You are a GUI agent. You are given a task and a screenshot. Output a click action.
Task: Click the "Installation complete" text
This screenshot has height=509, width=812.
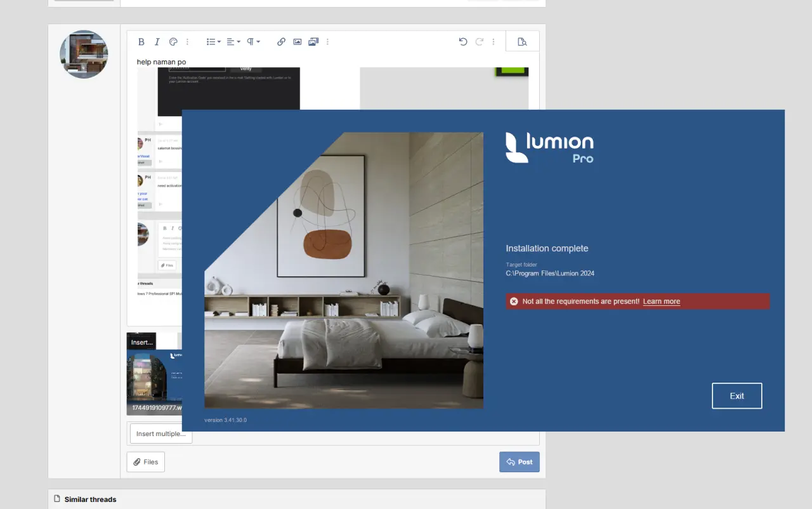point(547,248)
